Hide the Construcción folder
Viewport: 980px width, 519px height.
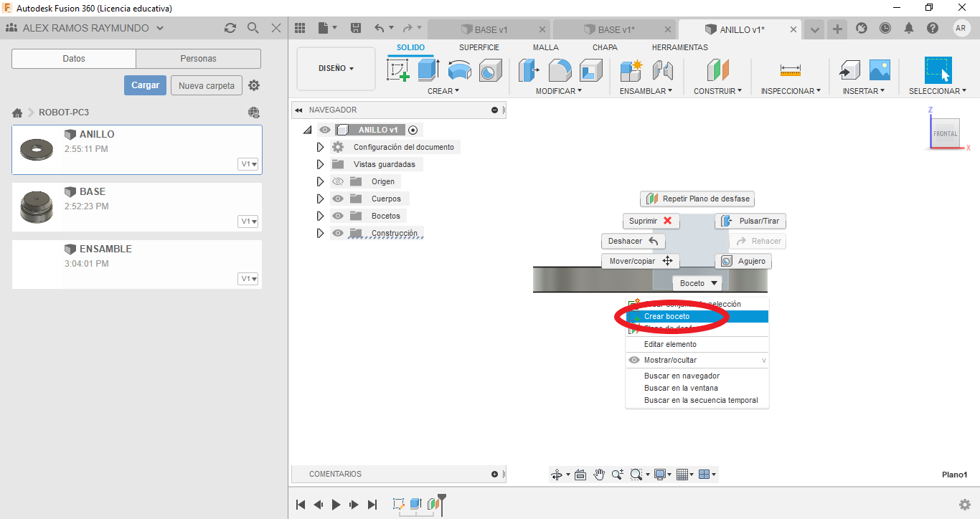point(339,233)
